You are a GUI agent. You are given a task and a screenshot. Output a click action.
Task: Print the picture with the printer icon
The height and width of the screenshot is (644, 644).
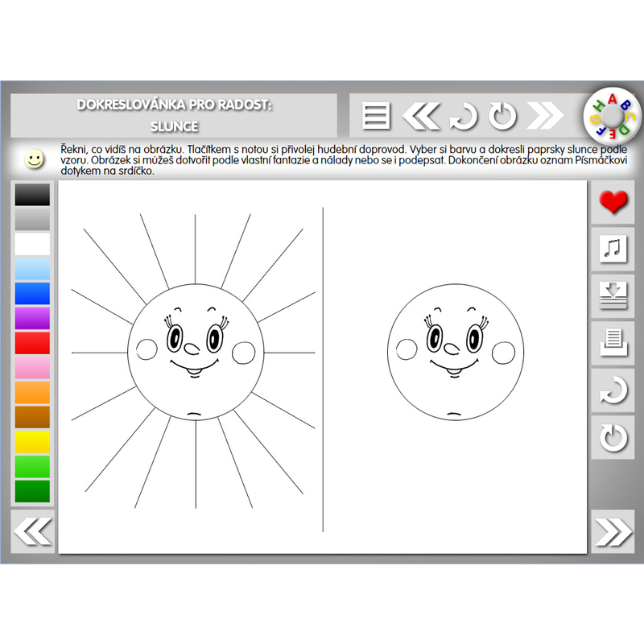click(613, 343)
